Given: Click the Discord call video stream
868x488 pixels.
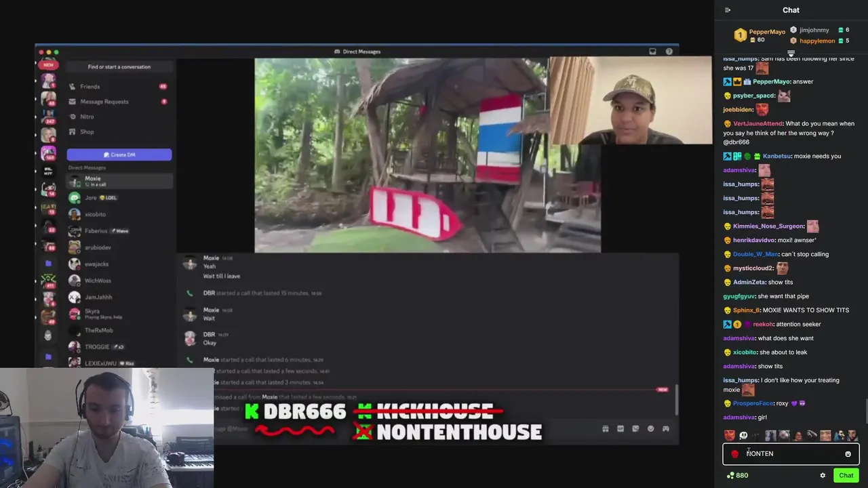Looking at the screenshot, I should pyautogui.click(x=427, y=155).
